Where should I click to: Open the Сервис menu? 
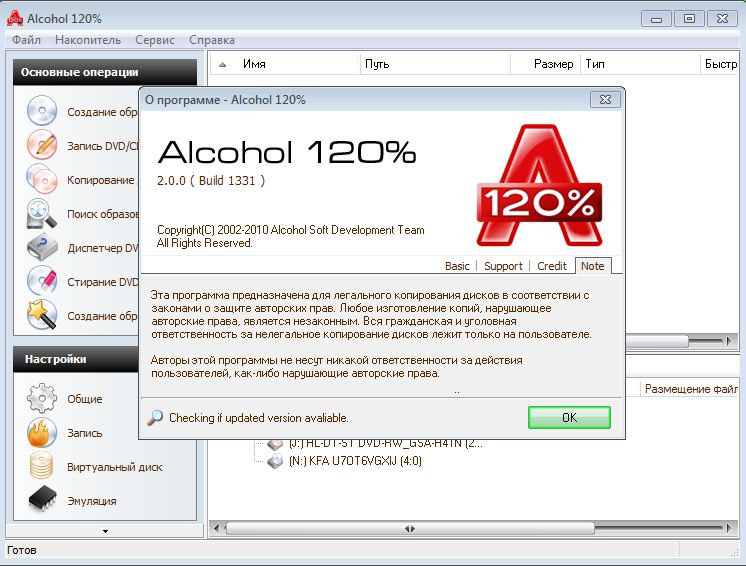coord(155,40)
